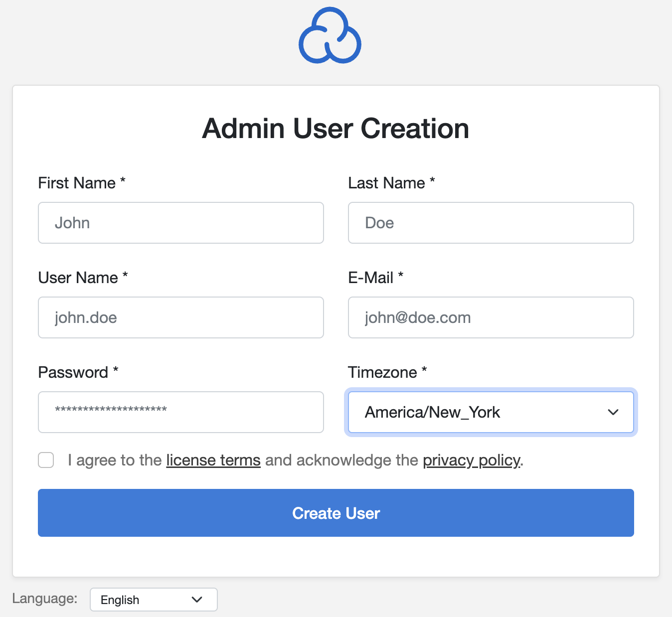The image size is (672, 617).
Task: Focus the First Name input field
Action: (180, 223)
